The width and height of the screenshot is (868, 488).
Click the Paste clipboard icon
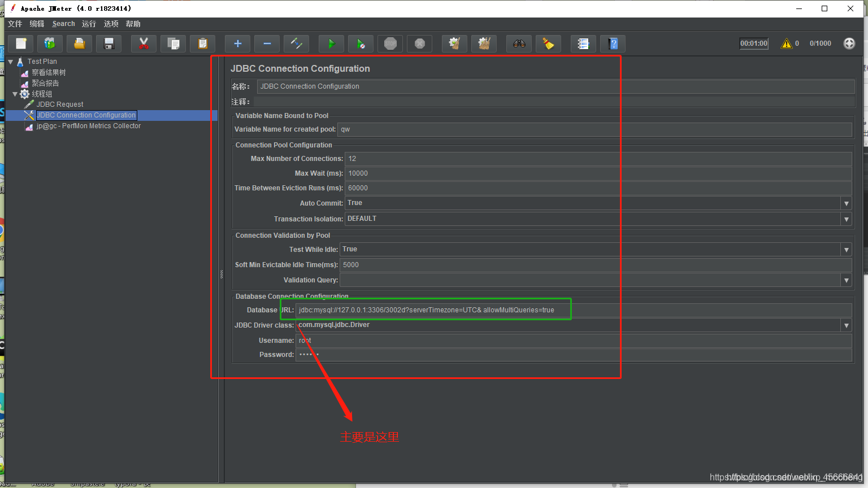click(x=203, y=43)
